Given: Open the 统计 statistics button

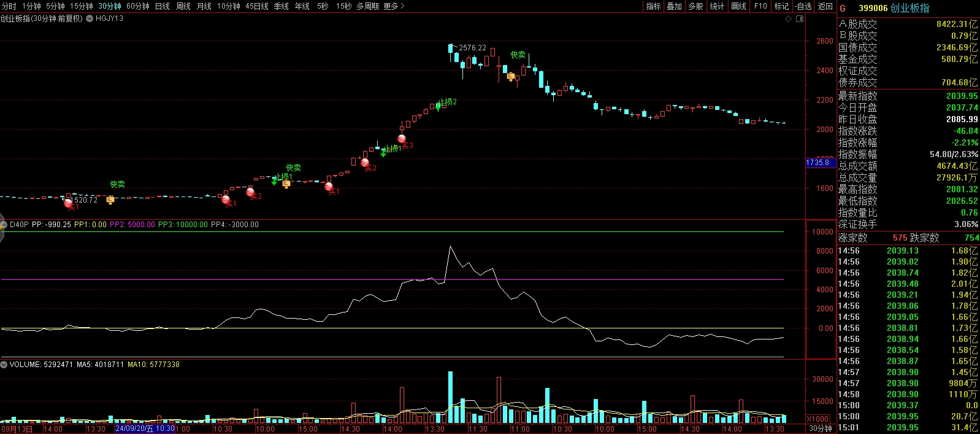Looking at the screenshot, I should pyautogui.click(x=717, y=6).
